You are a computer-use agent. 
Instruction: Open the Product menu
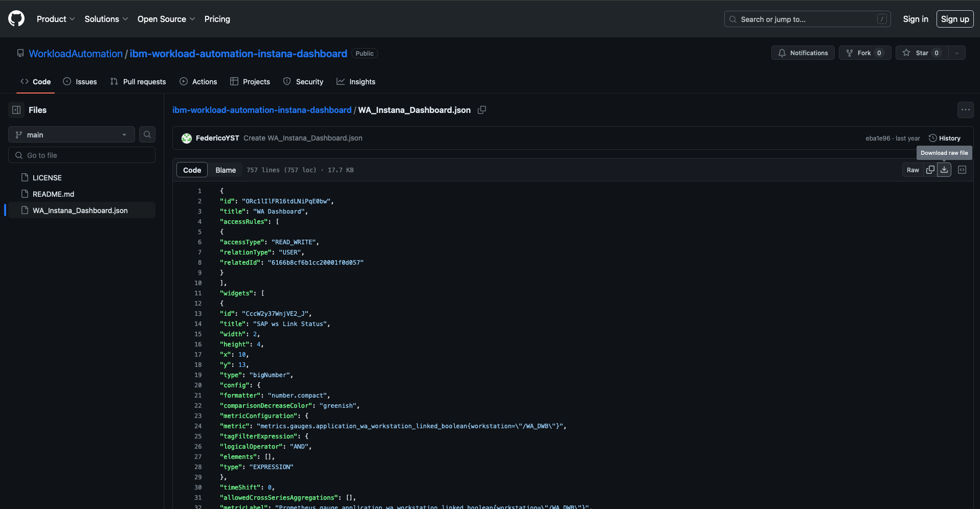pos(56,19)
